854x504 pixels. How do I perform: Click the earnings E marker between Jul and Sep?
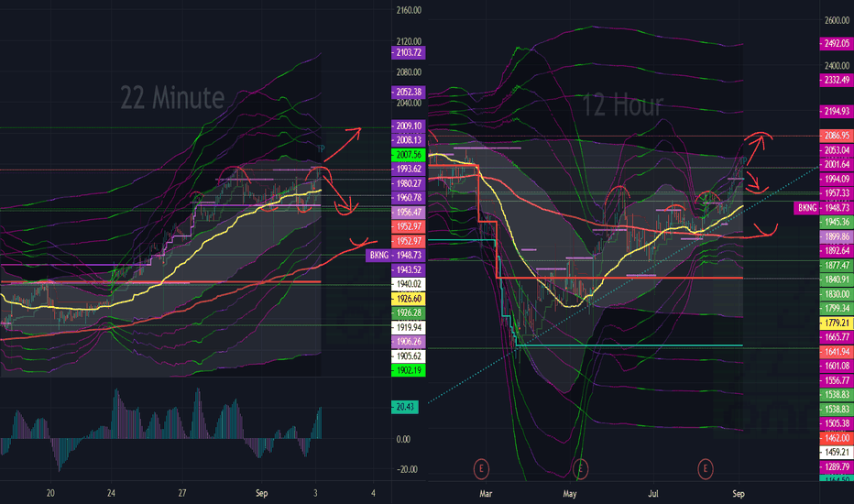click(x=706, y=468)
